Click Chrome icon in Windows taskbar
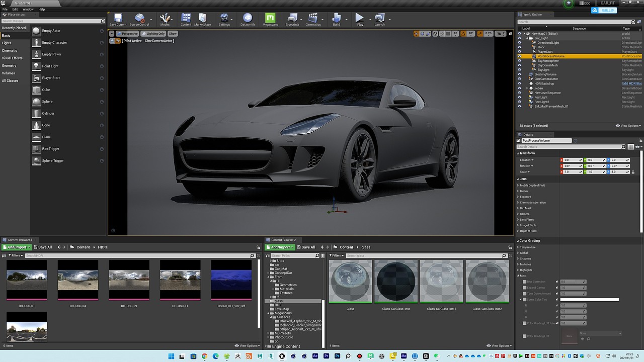The image size is (644, 362). (204, 356)
